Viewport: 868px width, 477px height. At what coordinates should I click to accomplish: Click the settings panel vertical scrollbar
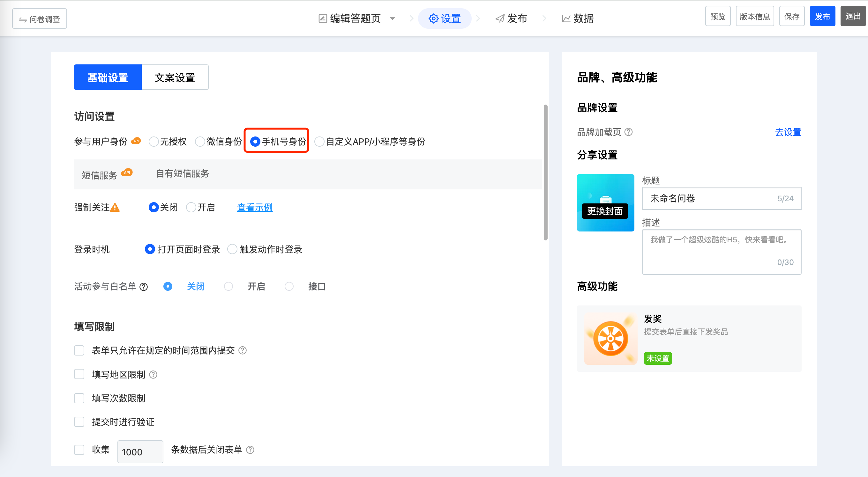(x=546, y=172)
